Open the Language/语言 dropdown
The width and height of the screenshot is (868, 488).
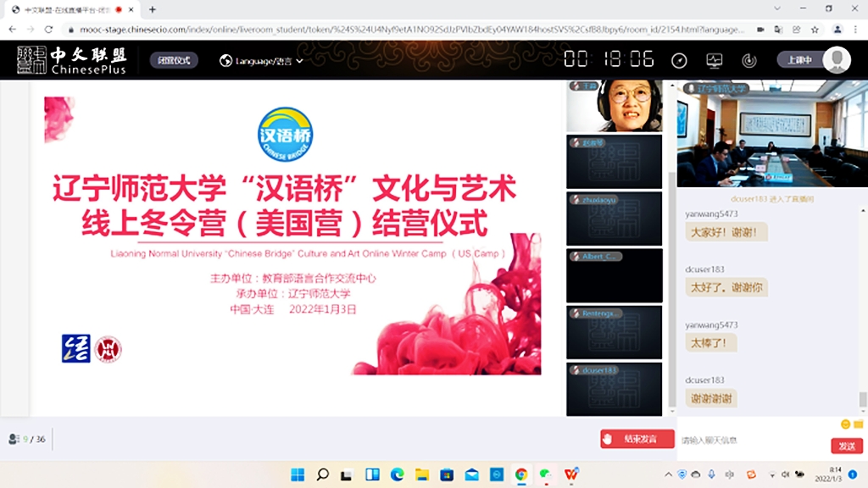point(261,61)
